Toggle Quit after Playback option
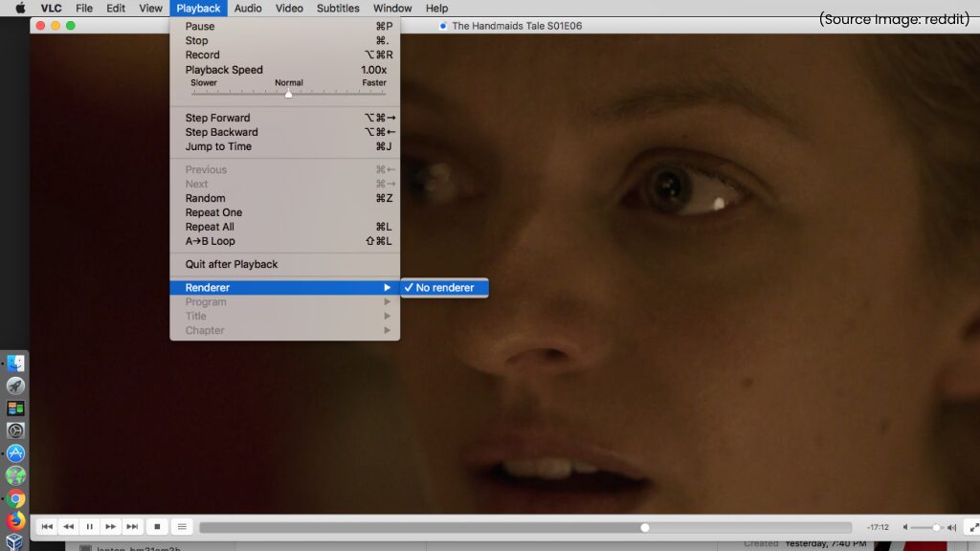This screenshot has height=551, width=980. pos(232,264)
